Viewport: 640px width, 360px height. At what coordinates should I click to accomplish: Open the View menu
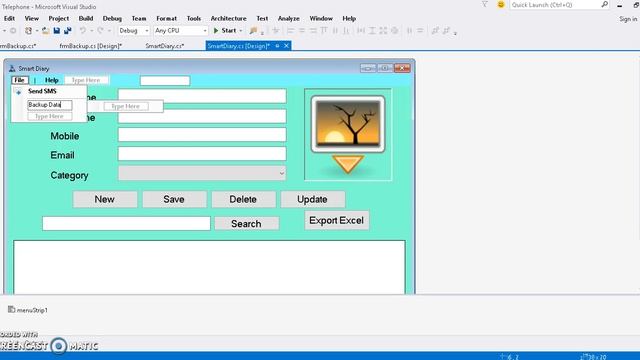31,18
